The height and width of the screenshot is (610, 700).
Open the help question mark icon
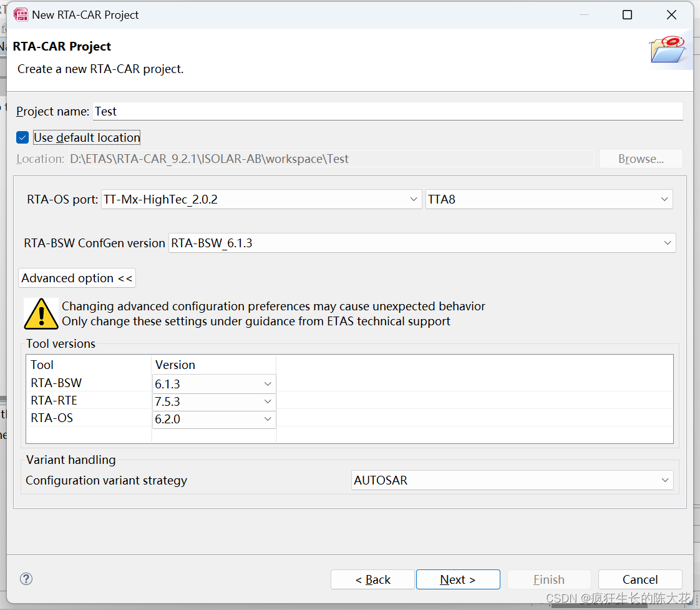(26, 579)
